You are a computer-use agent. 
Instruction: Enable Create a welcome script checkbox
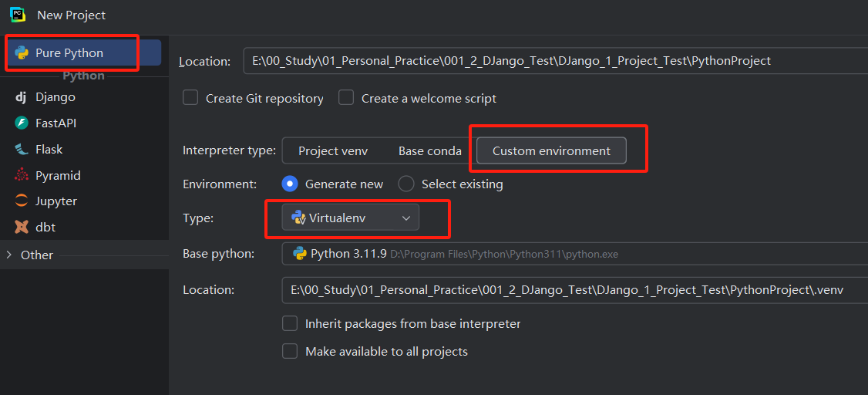coord(346,98)
